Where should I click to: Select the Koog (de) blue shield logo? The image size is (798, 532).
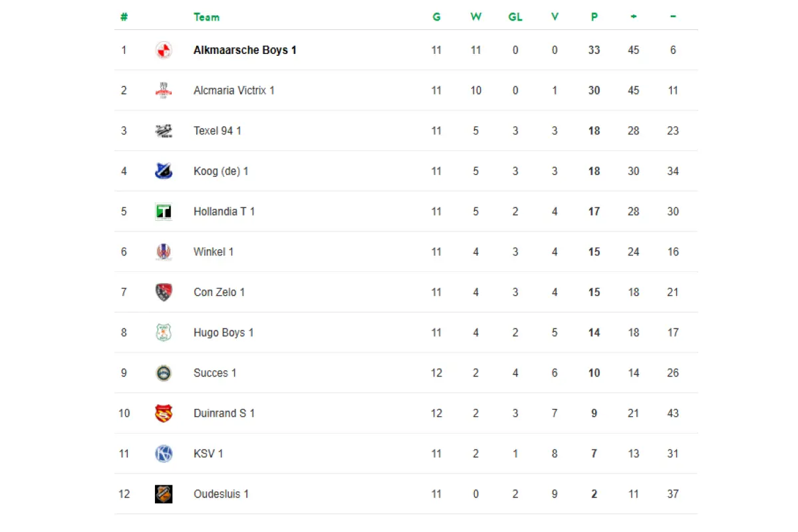164,171
